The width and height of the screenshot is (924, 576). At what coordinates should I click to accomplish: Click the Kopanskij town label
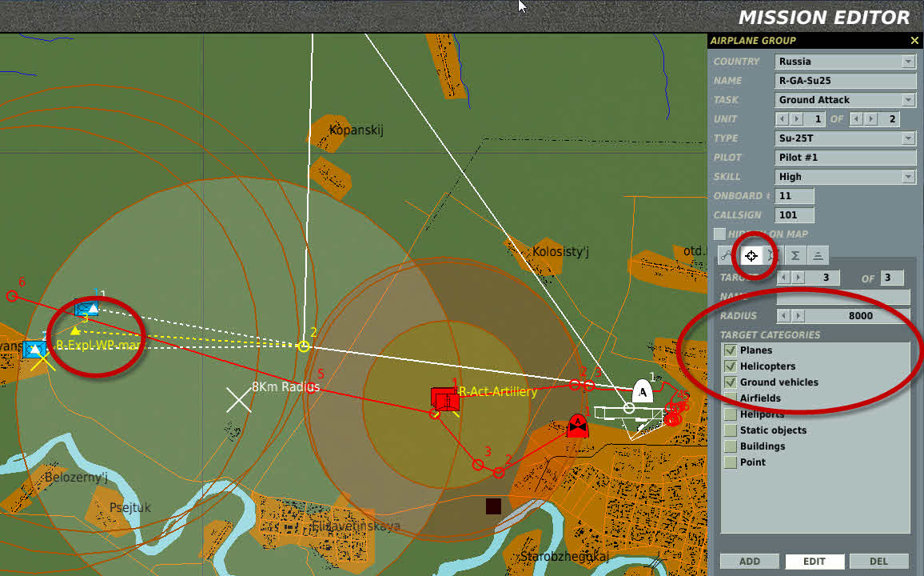[x=356, y=130]
